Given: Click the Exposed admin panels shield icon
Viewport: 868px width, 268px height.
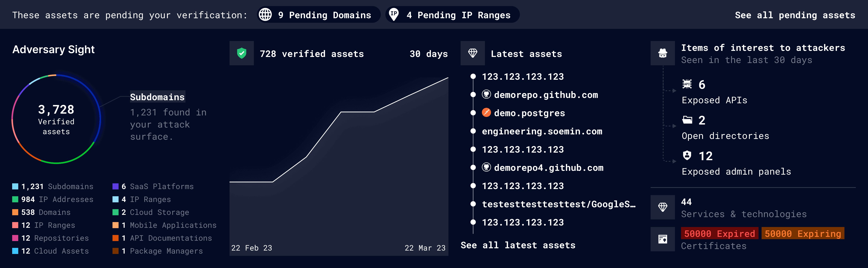Looking at the screenshot, I should click(x=687, y=156).
